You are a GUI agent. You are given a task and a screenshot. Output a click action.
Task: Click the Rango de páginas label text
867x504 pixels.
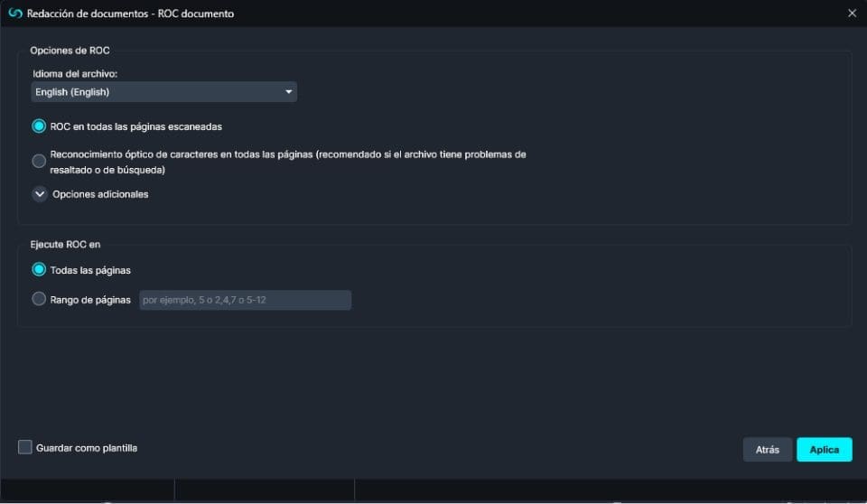click(x=90, y=300)
